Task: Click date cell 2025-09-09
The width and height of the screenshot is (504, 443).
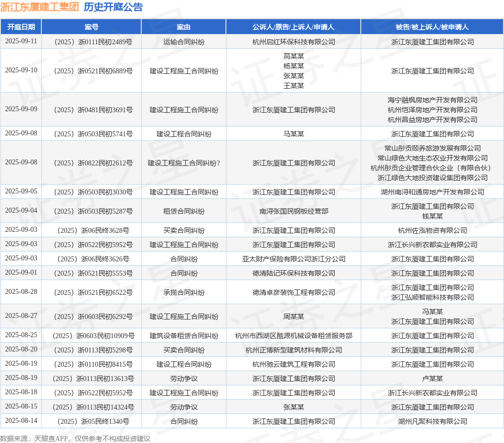Action: click(21, 109)
